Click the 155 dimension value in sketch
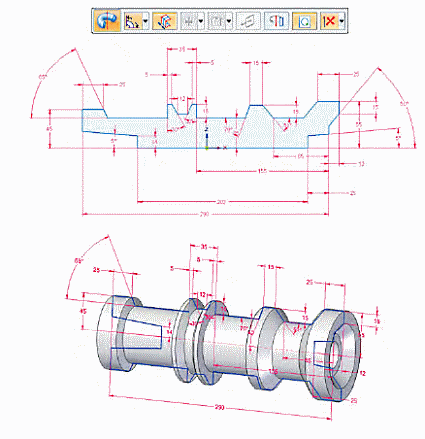This screenshot has width=425, height=439. [262, 171]
